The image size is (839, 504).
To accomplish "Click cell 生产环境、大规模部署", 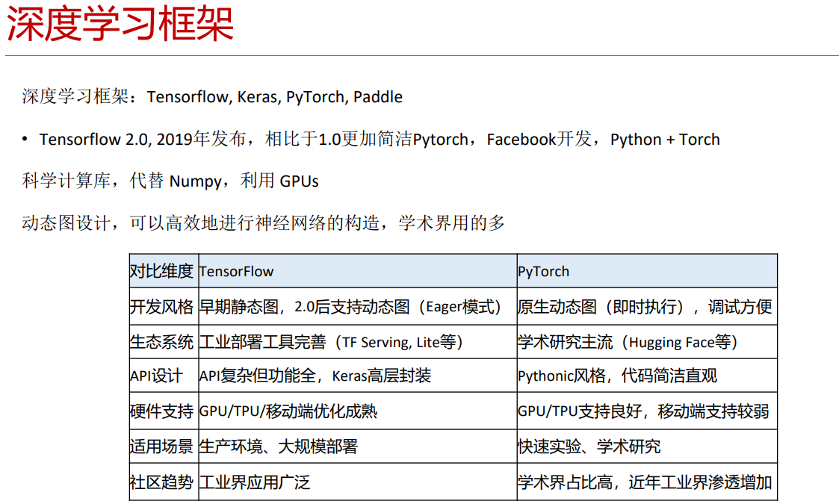I will pyautogui.click(x=357, y=447).
